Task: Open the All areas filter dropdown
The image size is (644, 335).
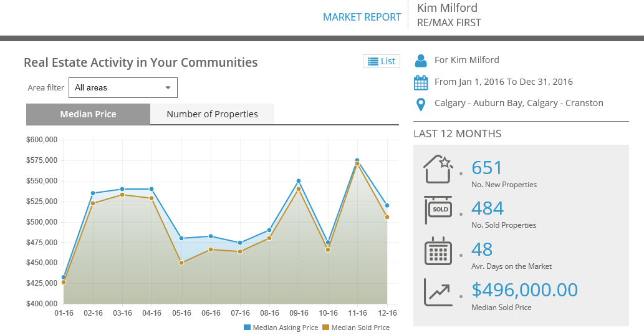Action: click(122, 88)
